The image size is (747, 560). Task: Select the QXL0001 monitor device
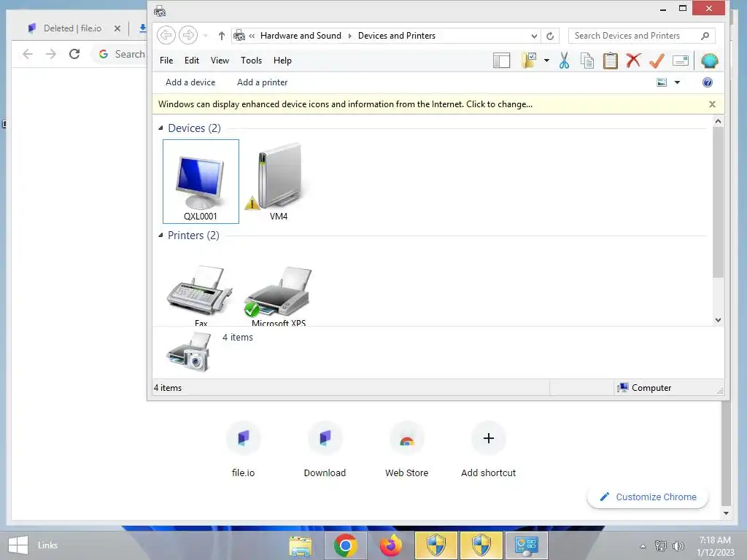[201, 182]
